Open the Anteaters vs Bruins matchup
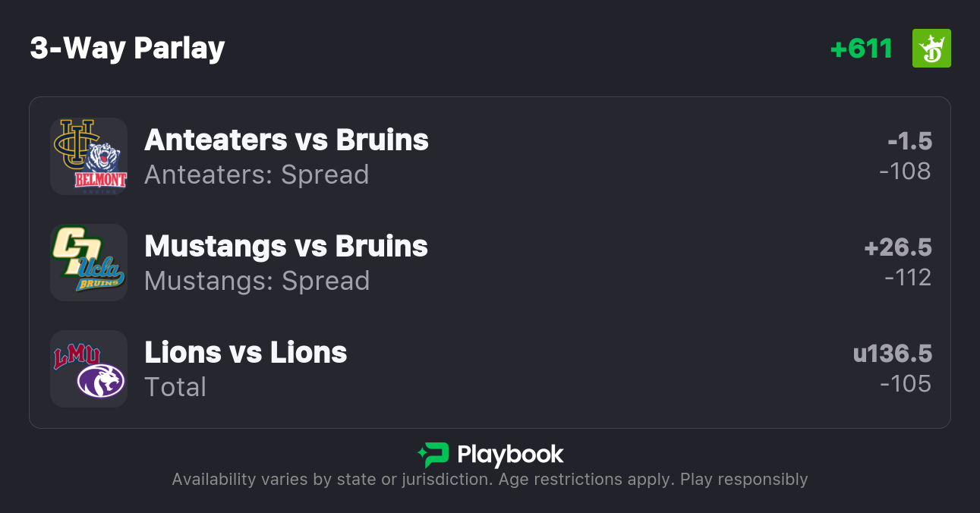 tap(286, 140)
